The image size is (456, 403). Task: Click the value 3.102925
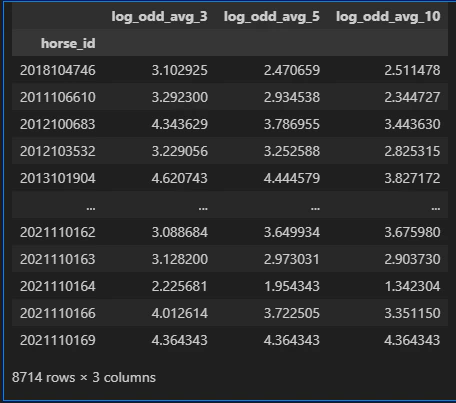point(180,70)
